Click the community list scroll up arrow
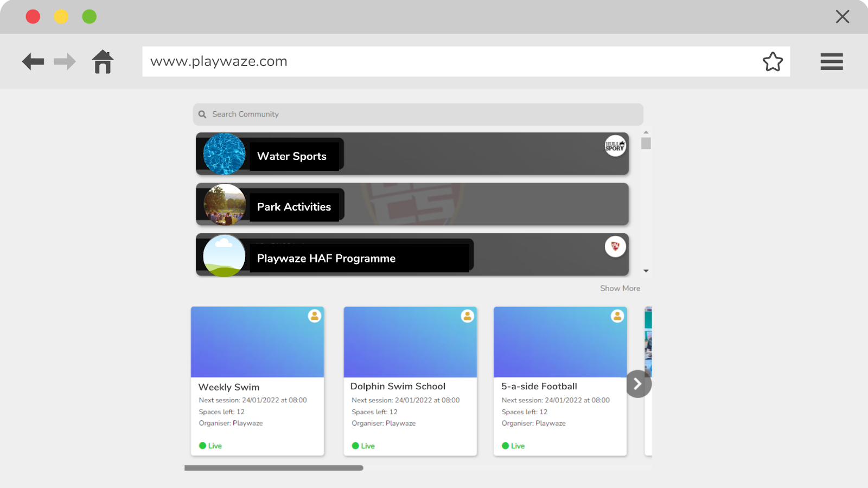The image size is (868, 488). 646,132
